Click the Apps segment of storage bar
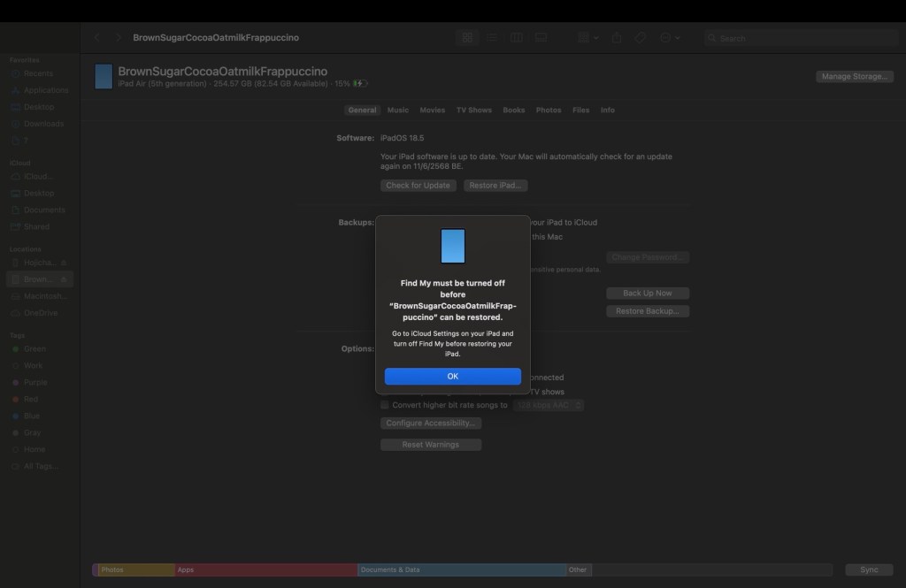 click(265, 570)
